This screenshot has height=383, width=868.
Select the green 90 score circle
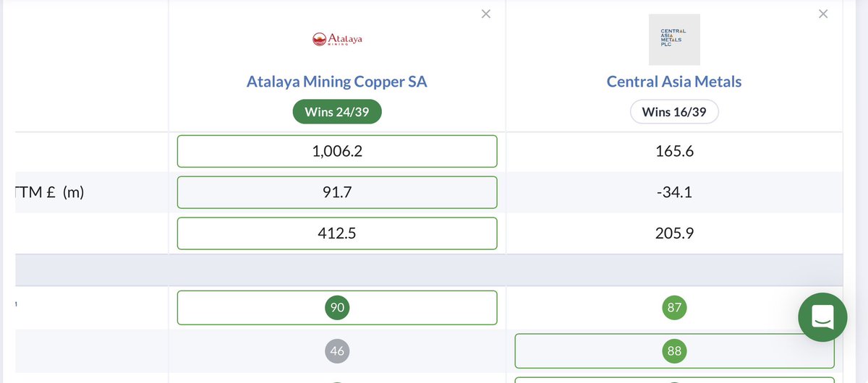337,308
